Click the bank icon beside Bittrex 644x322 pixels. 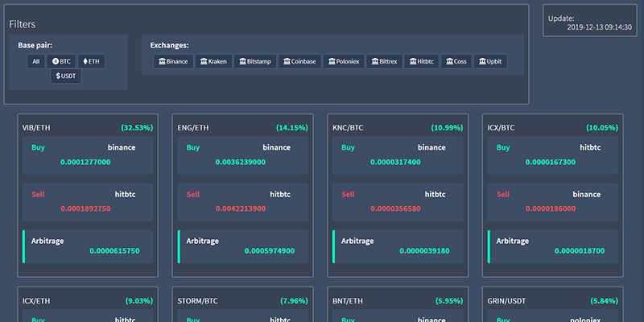pyautogui.click(x=375, y=62)
